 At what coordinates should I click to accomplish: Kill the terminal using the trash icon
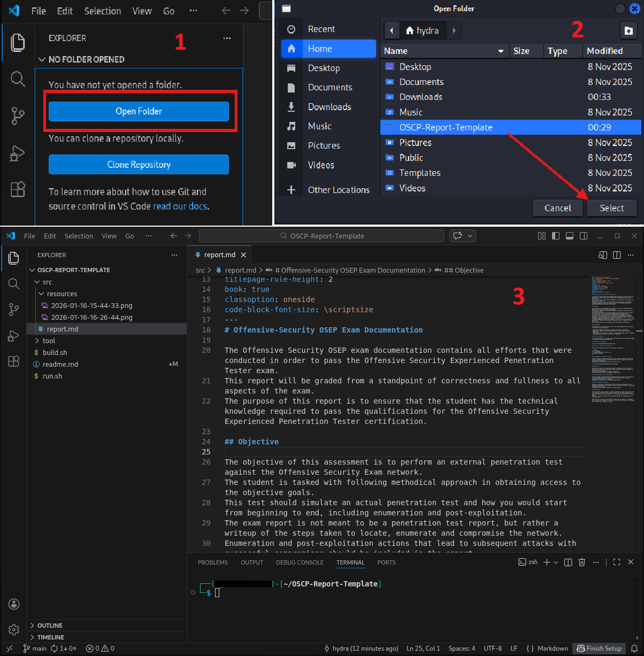582,562
